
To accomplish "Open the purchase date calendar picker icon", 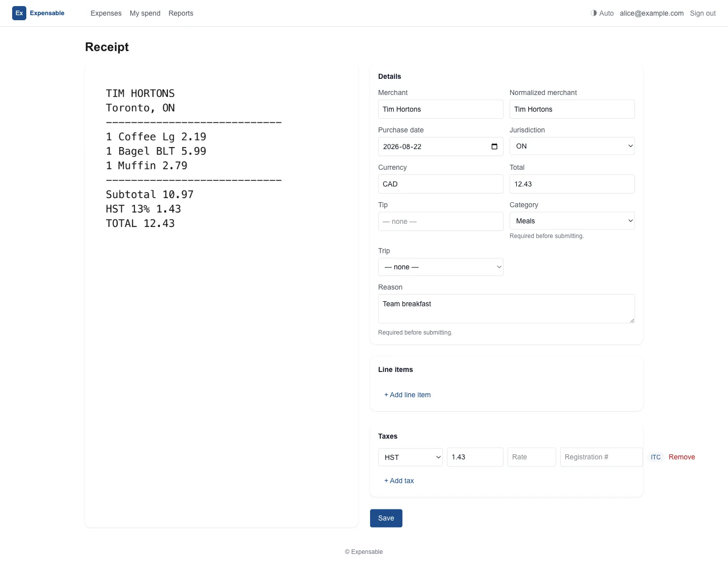I will coord(494,147).
